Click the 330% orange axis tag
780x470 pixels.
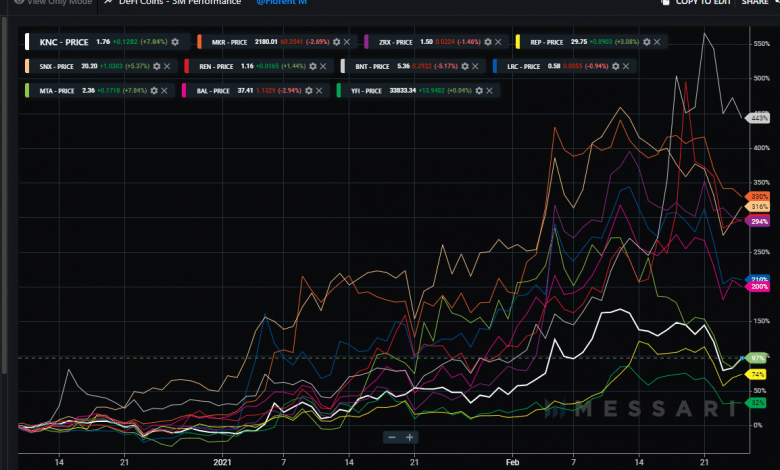click(x=758, y=196)
